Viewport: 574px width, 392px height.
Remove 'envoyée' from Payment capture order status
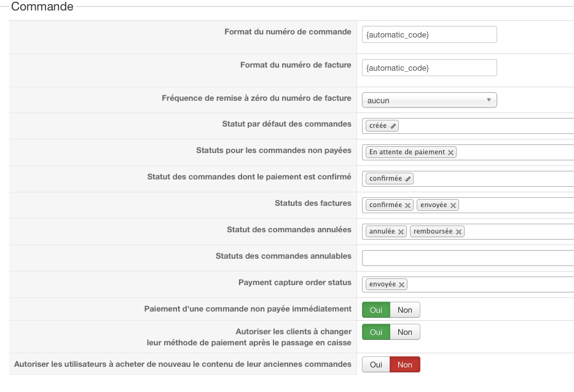point(402,284)
